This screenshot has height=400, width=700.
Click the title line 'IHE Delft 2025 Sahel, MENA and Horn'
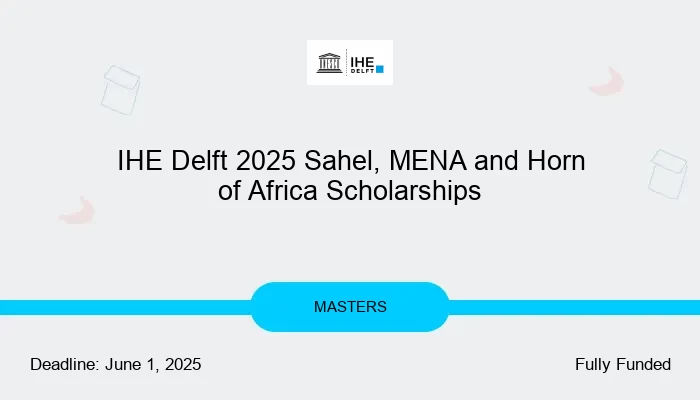(351, 160)
